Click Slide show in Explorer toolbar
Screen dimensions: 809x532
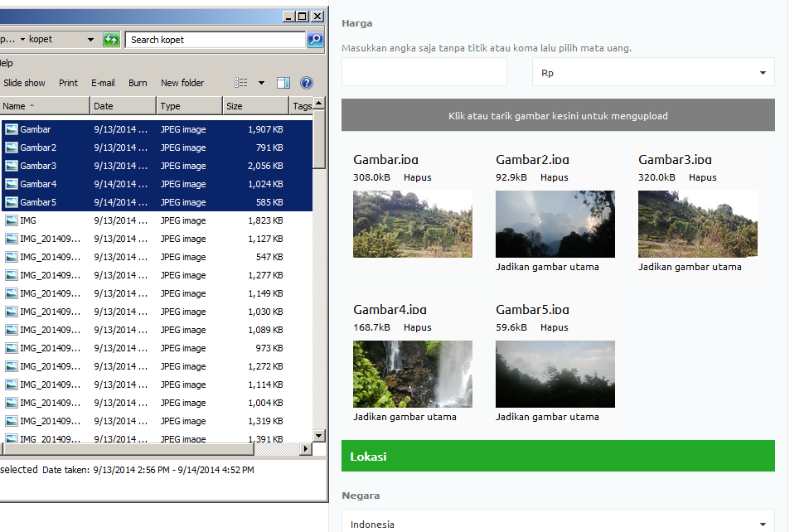[x=24, y=83]
